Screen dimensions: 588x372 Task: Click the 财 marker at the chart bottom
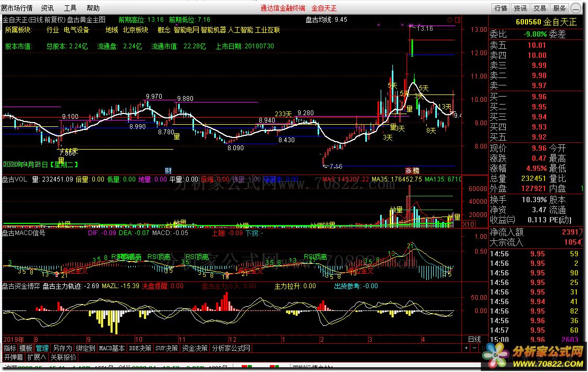168,171
